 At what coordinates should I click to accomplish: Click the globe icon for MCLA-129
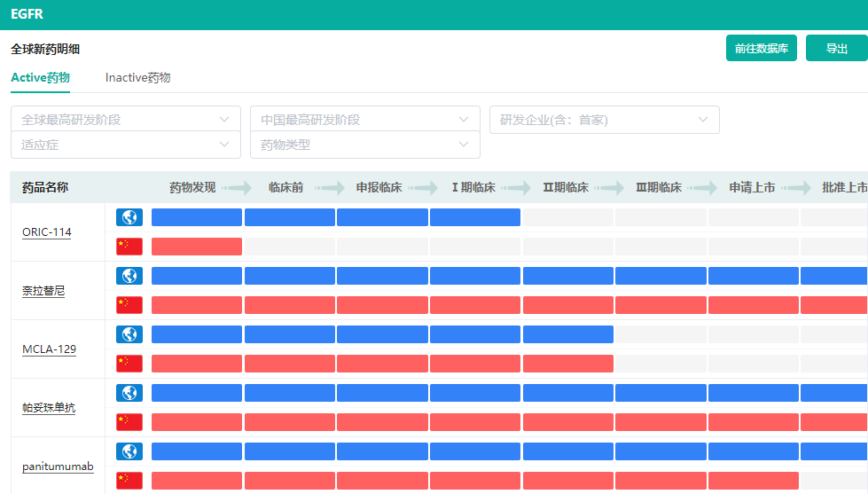(x=129, y=334)
